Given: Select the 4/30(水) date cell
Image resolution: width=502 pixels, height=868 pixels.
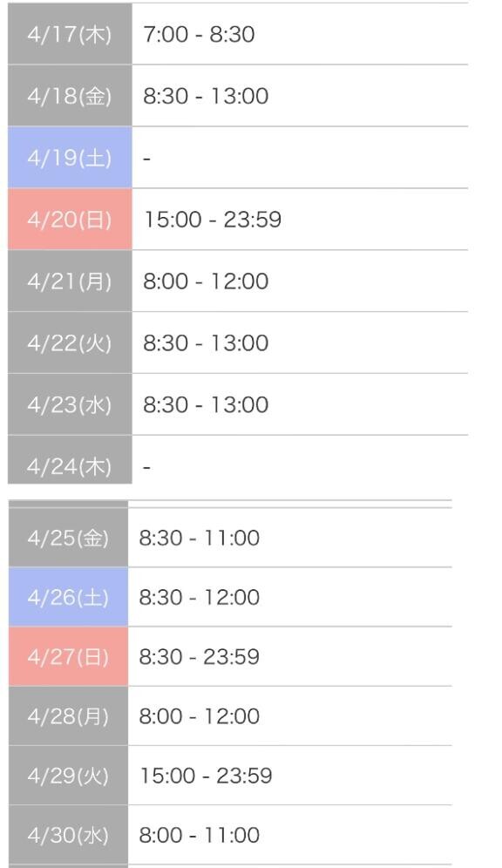Looking at the screenshot, I should pos(68,835).
